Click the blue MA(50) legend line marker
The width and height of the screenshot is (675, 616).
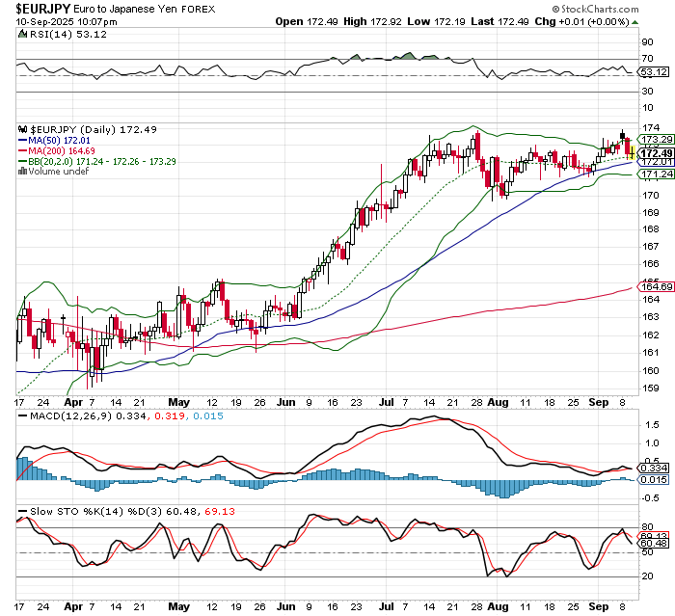pos(24,140)
